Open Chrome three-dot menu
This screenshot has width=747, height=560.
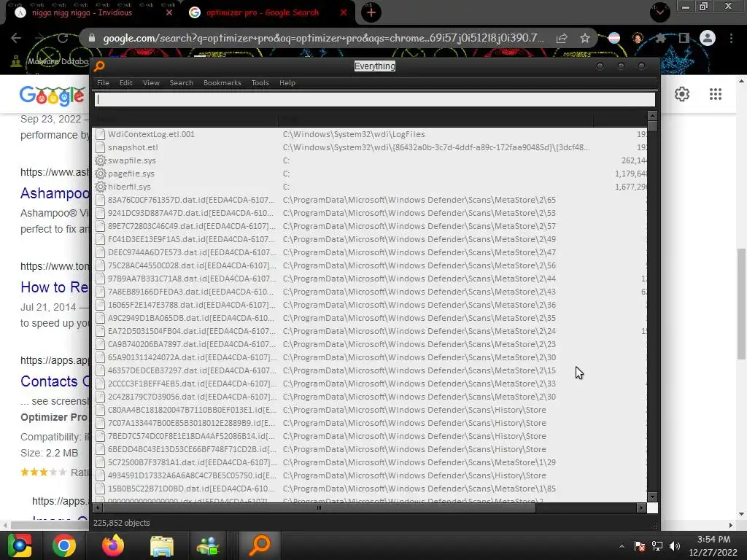[731, 38]
